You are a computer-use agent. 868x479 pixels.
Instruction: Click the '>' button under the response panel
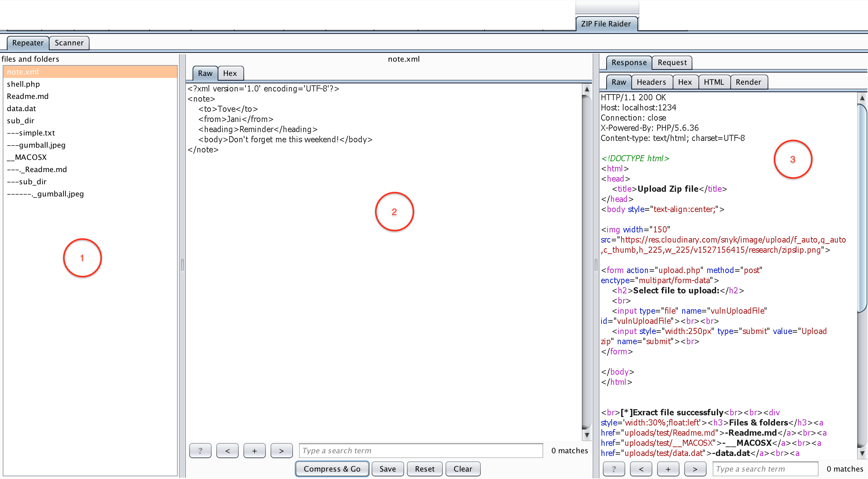point(695,469)
